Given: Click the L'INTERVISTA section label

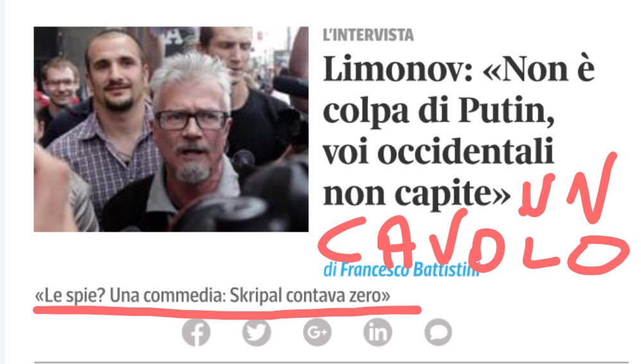Looking at the screenshot, I should pos(368,35).
